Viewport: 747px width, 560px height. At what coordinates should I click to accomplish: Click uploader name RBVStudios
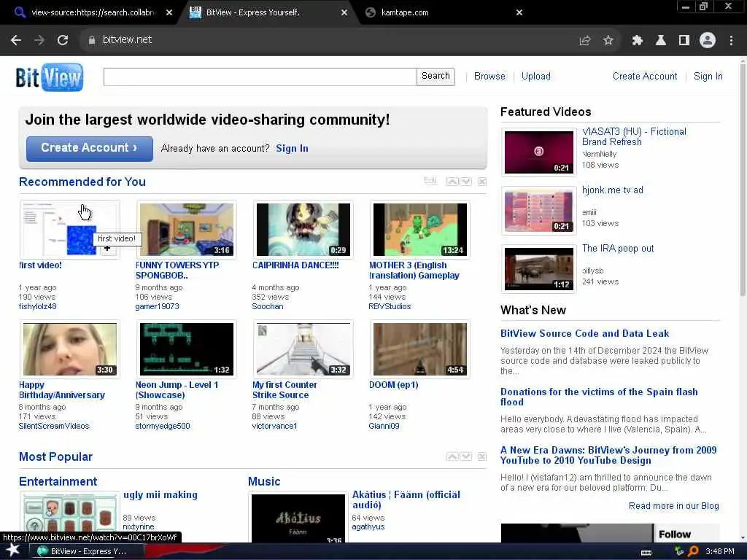click(390, 307)
